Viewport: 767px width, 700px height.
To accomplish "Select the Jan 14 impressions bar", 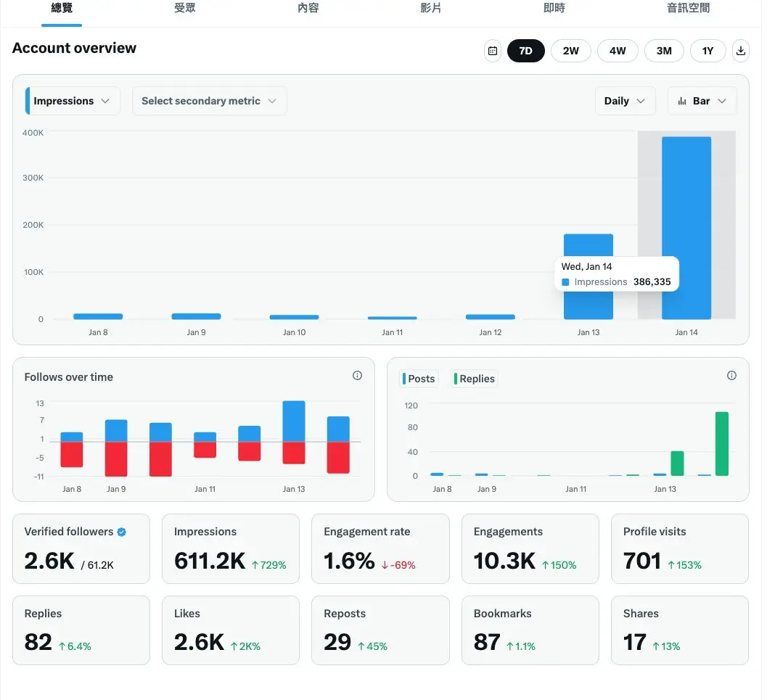I will click(x=686, y=228).
